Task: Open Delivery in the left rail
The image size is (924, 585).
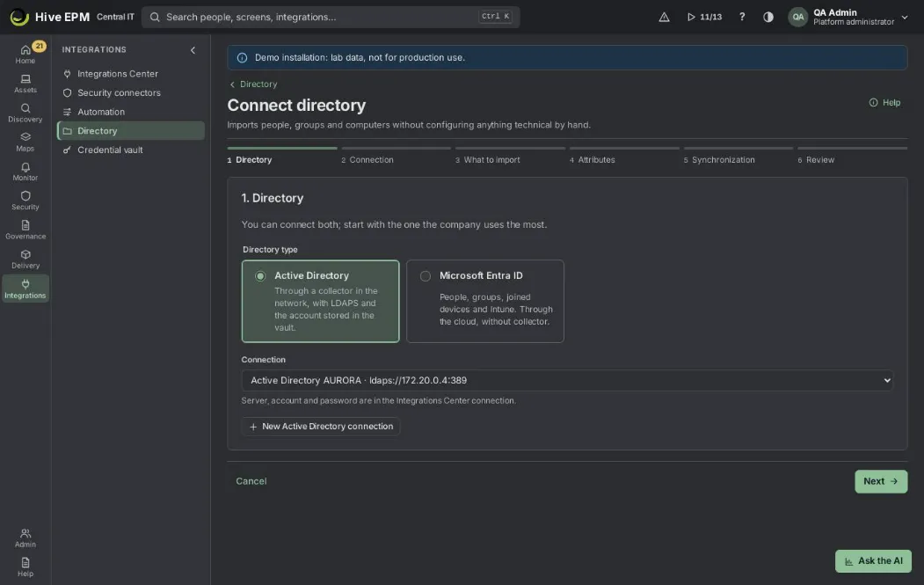Action: 25,260
